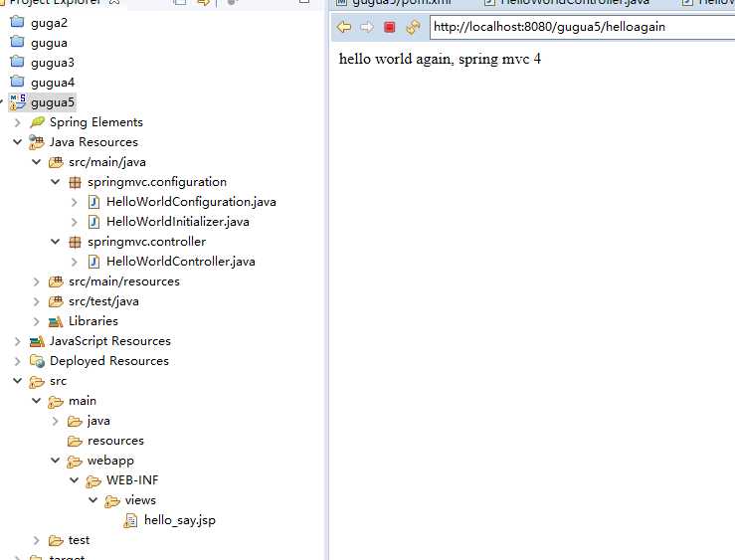The image size is (735, 560).
Task: Click the browser Forward arrow icon
Action: (x=367, y=27)
